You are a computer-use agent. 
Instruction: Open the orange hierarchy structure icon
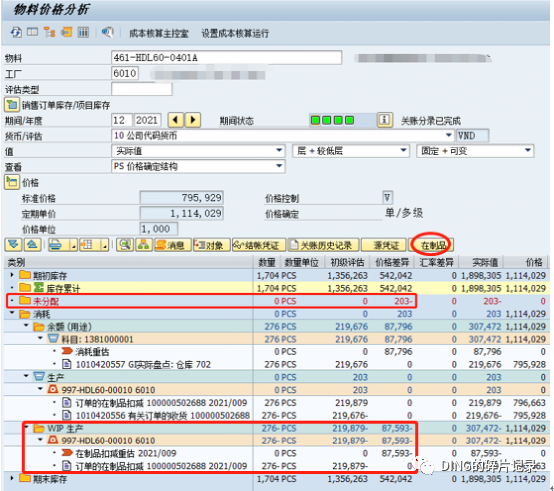tap(49, 32)
